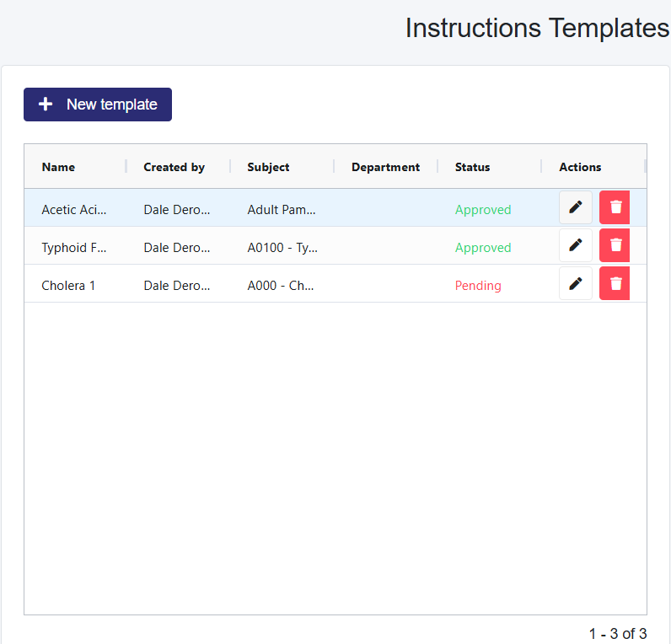Delete the Acetic Acid template row
The height and width of the screenshot is (644, 671).
pos(615,207)
